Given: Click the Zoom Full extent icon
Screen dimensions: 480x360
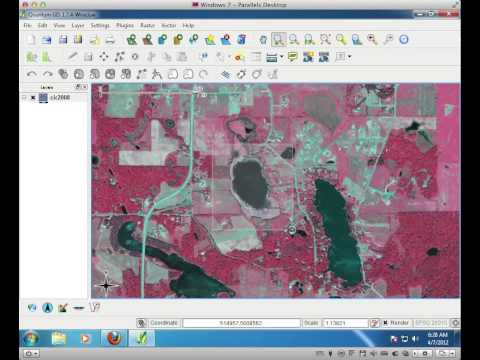Looking at the screenshot, I should (325, 40).
